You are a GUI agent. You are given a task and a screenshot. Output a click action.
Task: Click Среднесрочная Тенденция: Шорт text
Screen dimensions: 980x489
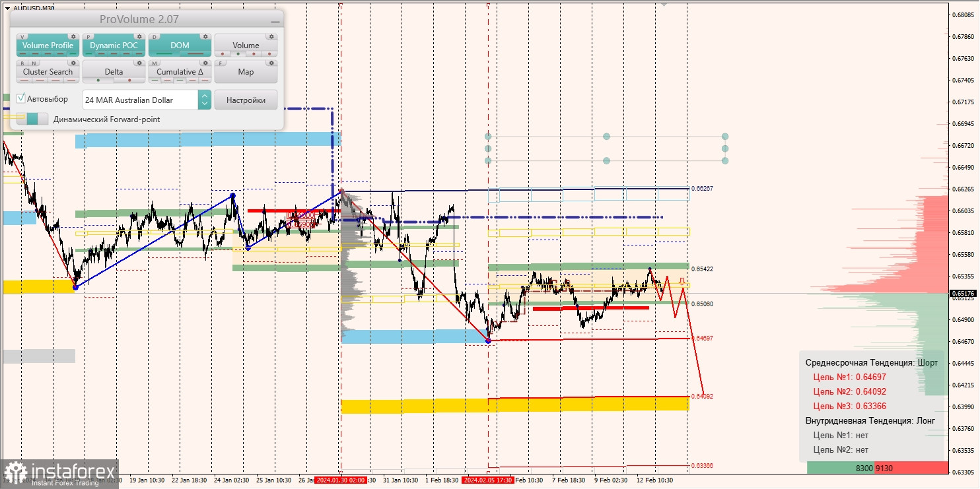point(872,363)
